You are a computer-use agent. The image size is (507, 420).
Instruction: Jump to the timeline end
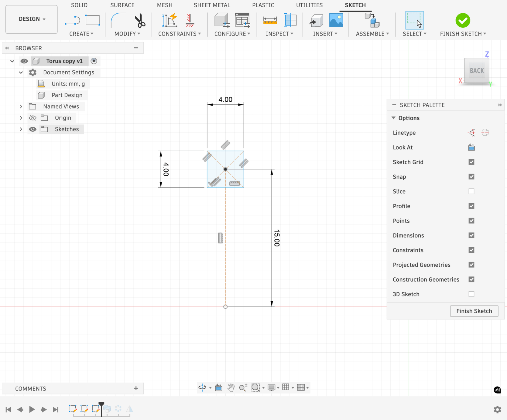(x=56, y=409)
